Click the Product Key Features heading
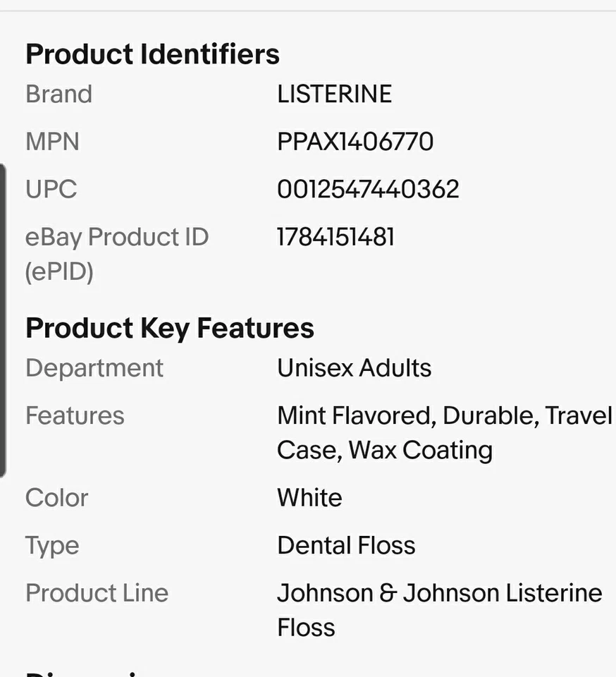 (170, 328)
